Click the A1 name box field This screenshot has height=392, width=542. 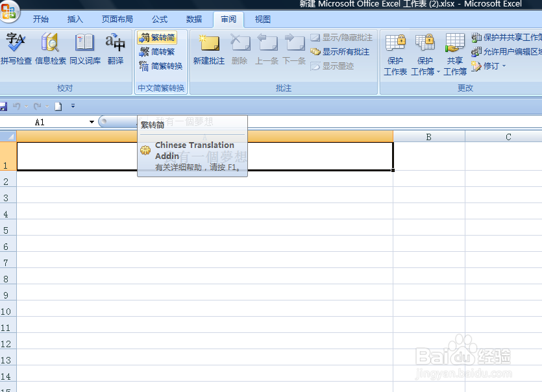[43, 122]
